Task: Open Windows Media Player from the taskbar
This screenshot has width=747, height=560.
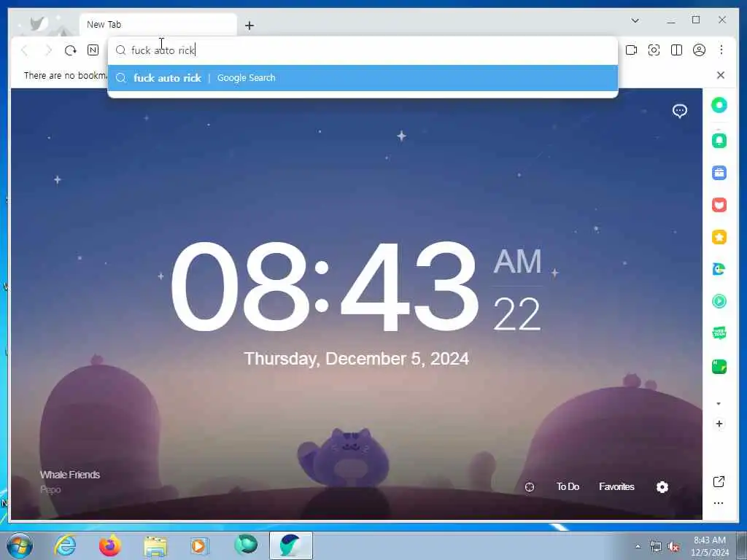Action: point(199,545)
